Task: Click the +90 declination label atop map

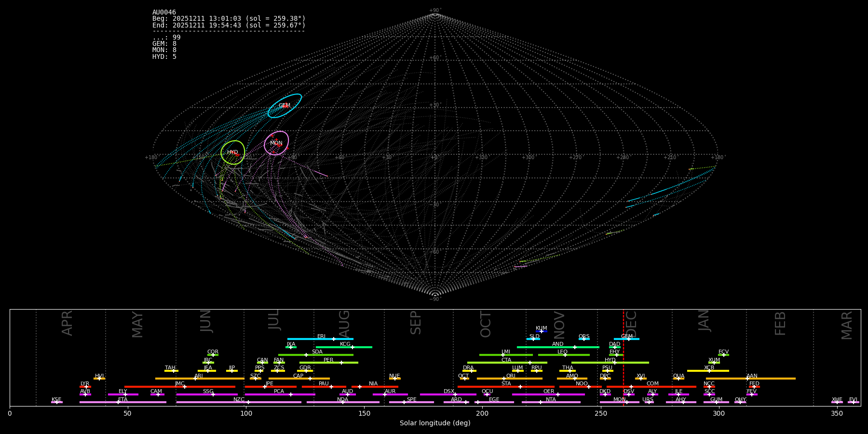Action: (435, 11)
